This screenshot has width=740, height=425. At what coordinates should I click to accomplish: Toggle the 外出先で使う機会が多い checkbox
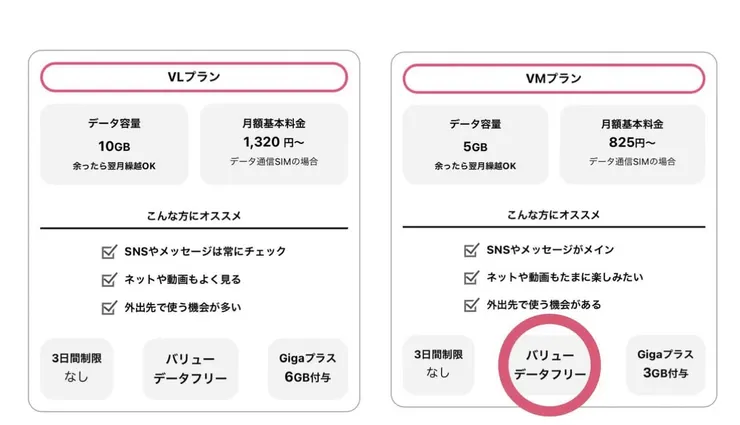110,307
